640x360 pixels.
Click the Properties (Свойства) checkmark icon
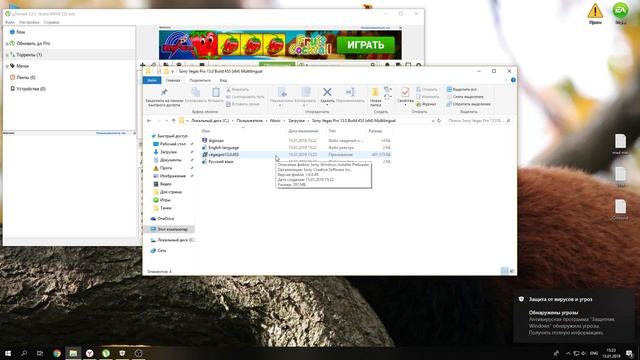tap(405, 92)
